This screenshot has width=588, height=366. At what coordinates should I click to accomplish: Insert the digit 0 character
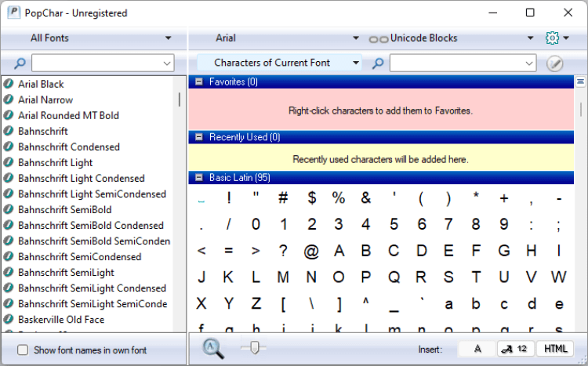tap(256, 224)
